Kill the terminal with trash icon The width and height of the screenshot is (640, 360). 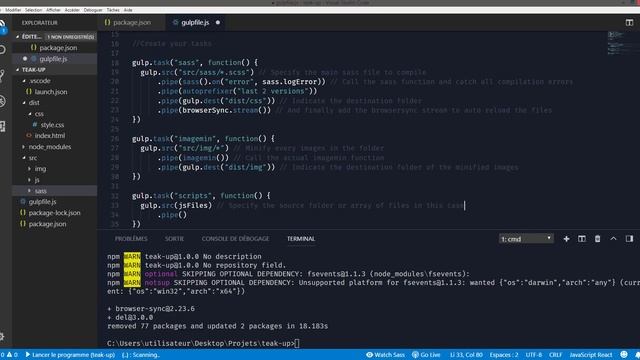pos(598,239)
